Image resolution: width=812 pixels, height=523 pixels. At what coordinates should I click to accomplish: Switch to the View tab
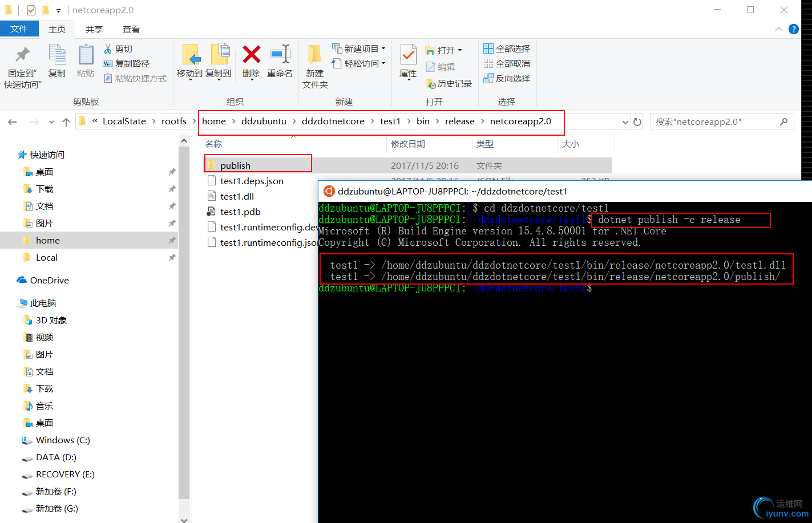(131, 30)
